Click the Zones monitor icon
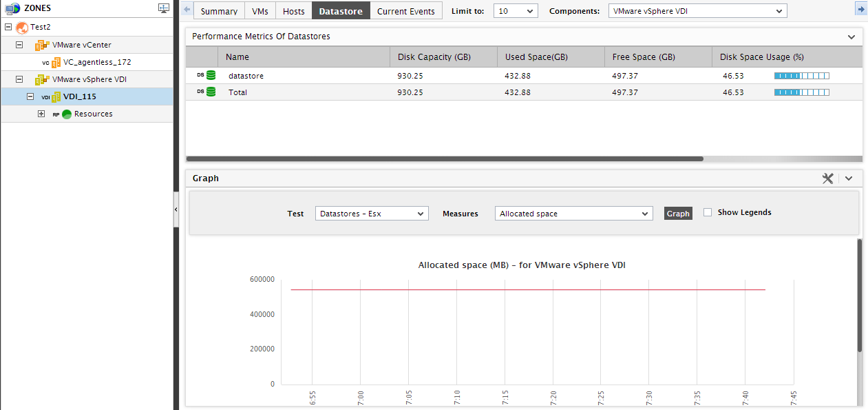868x410 pixels. (x=12, y=8)
